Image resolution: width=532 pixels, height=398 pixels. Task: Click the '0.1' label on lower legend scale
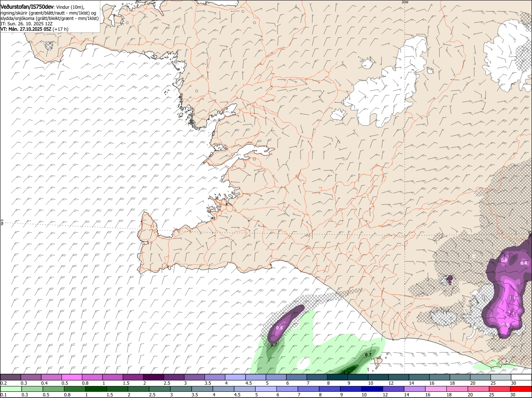point(3,395)
